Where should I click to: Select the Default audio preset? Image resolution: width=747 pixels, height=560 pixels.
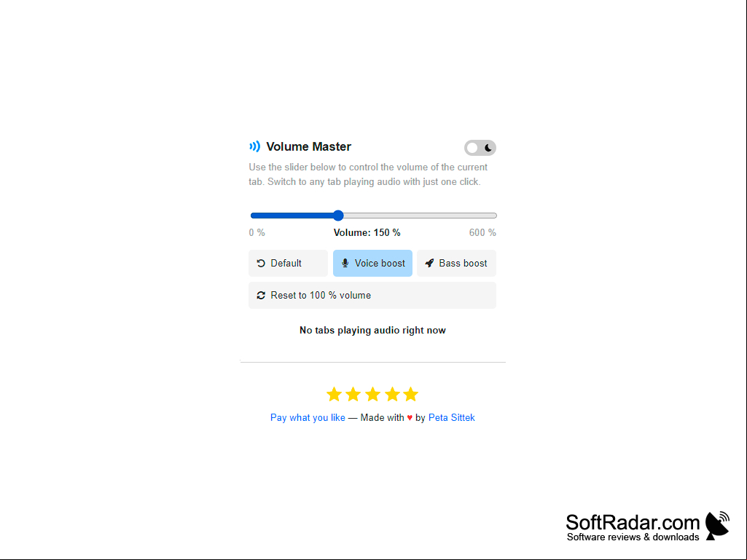(288, 264)
